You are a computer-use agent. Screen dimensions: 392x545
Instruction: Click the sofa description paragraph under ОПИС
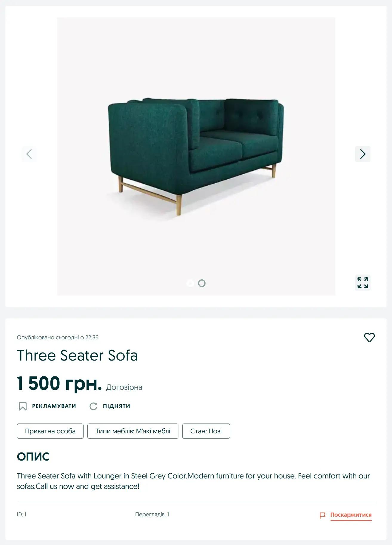pos(193,481)
